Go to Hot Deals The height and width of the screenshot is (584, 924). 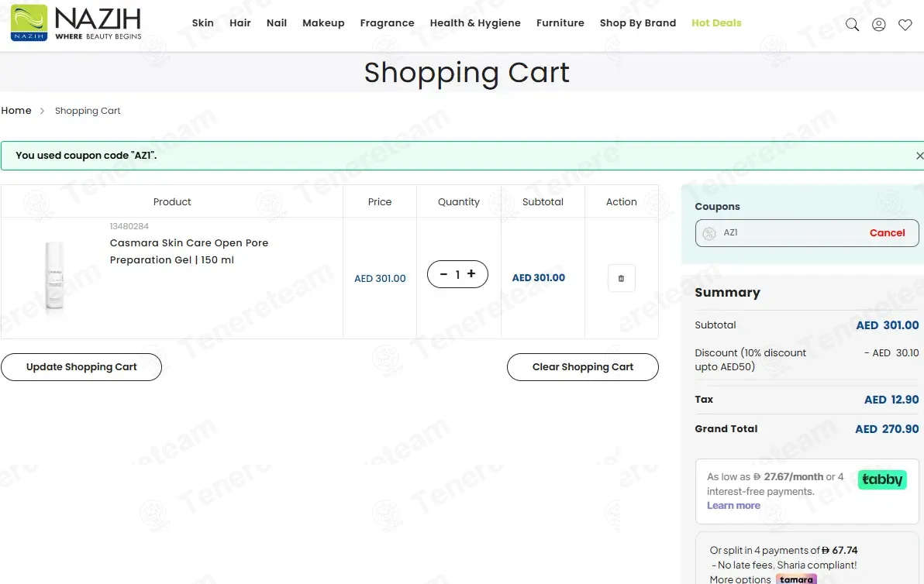coord(716,23)
